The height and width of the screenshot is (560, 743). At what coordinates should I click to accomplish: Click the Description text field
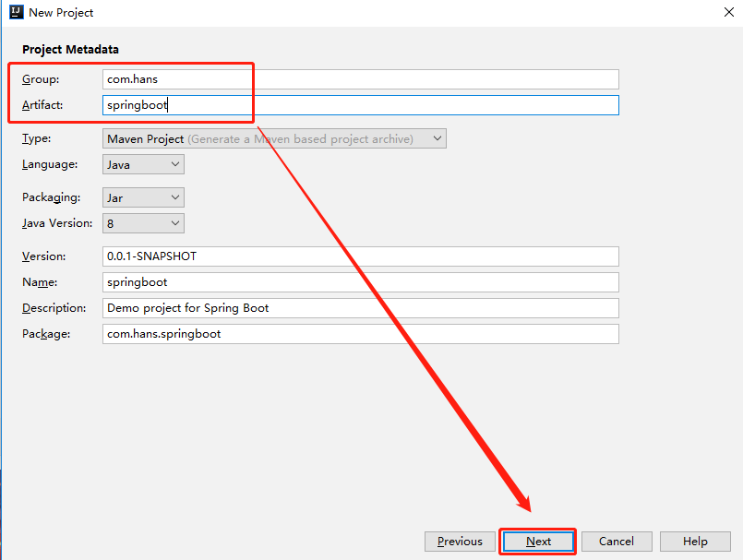(x=360, y=308)
